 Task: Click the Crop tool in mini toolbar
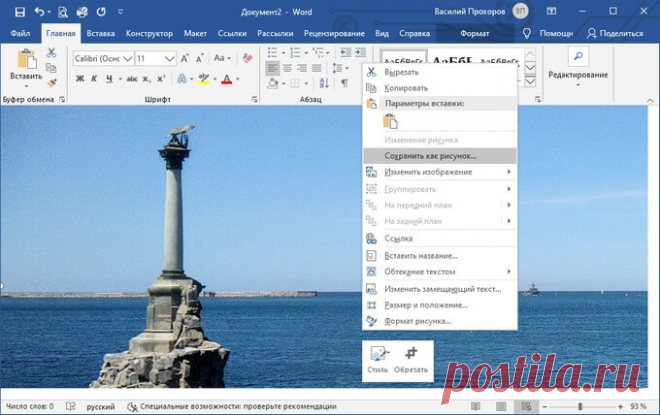411,360
